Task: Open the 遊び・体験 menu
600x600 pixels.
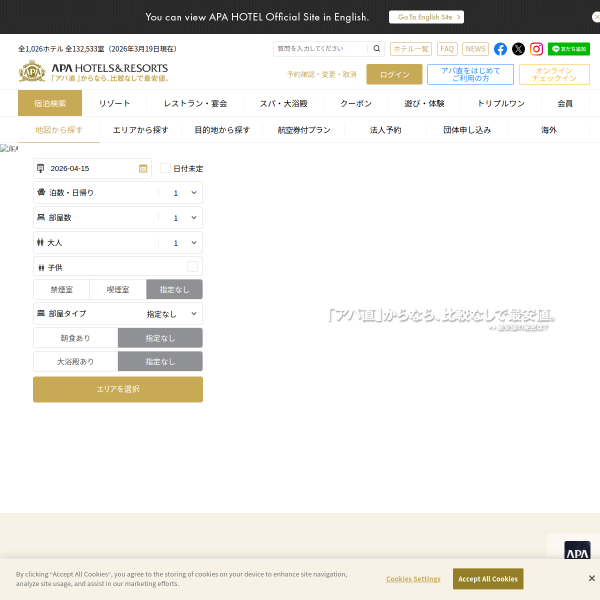Action: point(424,103)
